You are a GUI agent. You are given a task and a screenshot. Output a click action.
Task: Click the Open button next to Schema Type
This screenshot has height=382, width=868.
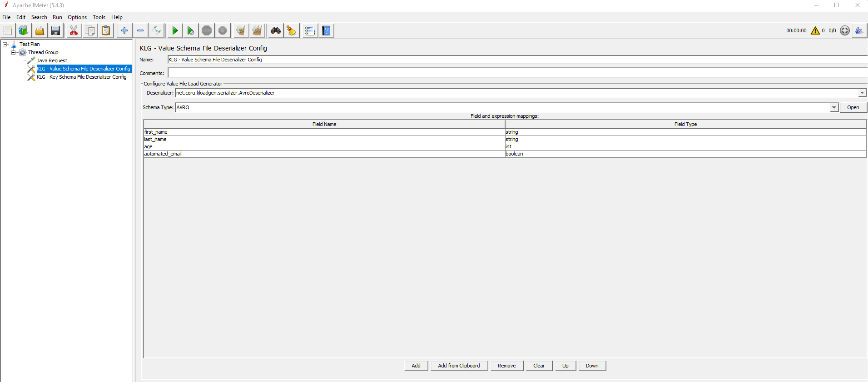853,107
